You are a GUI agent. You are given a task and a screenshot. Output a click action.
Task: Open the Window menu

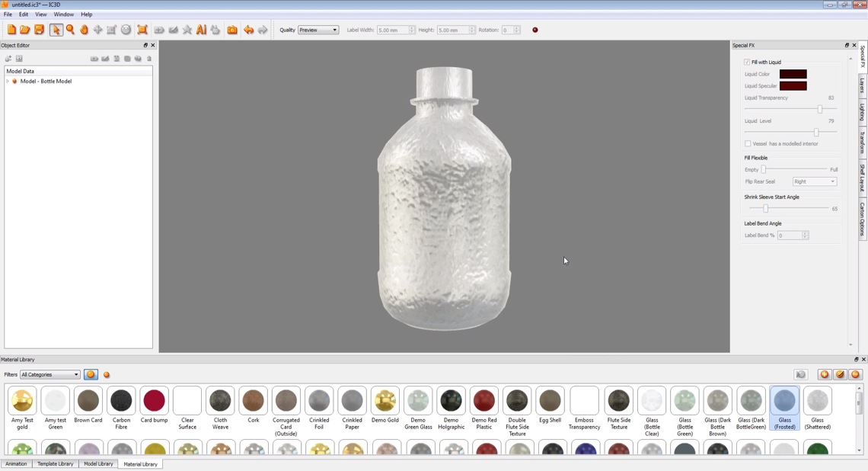click(x=64, y=14)
